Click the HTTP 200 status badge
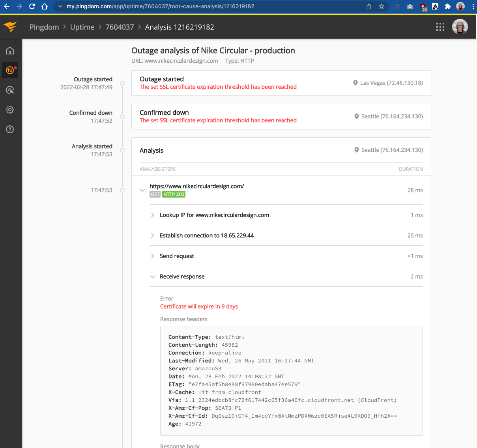Image resolution: width=477 pixels, height=448 pixels. (174, 194)
